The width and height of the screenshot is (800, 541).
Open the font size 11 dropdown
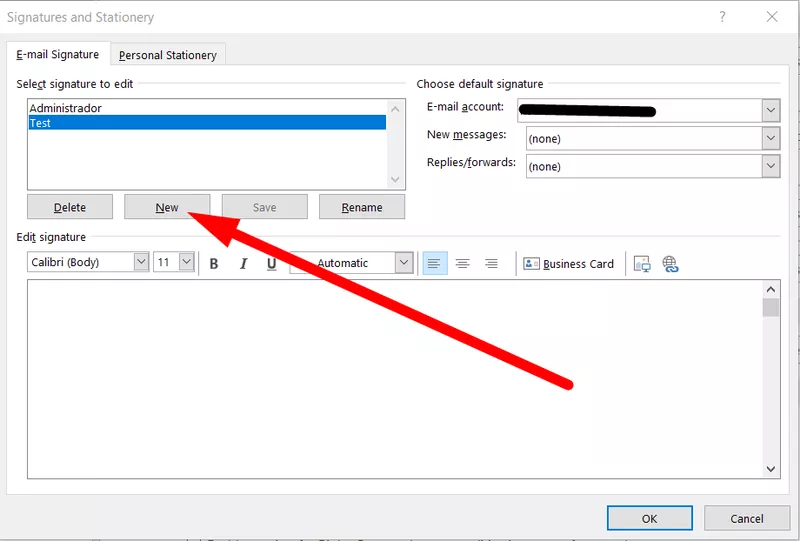tap(187, 262)
